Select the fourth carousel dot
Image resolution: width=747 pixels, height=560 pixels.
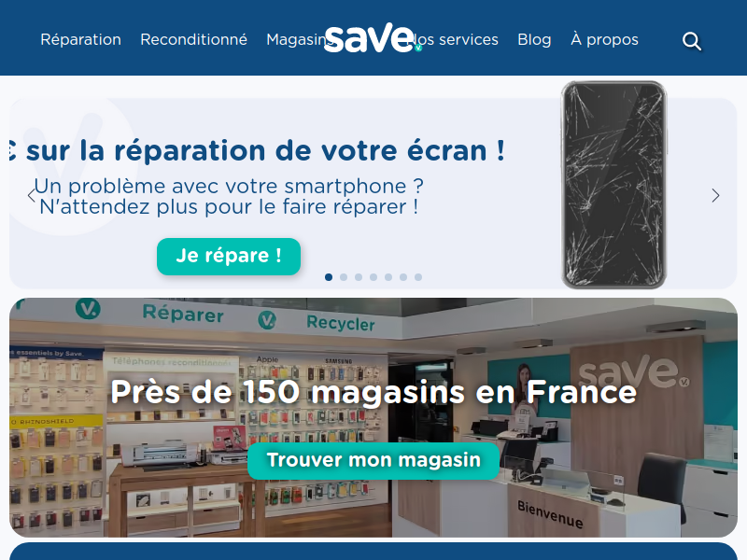pyautogui.click(x=373, y=277)
